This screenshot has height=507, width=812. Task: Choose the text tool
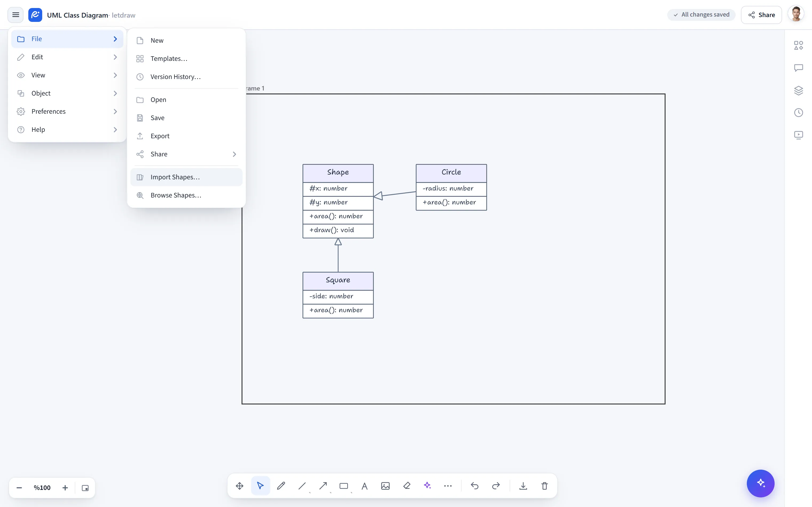tap(365, 486)
